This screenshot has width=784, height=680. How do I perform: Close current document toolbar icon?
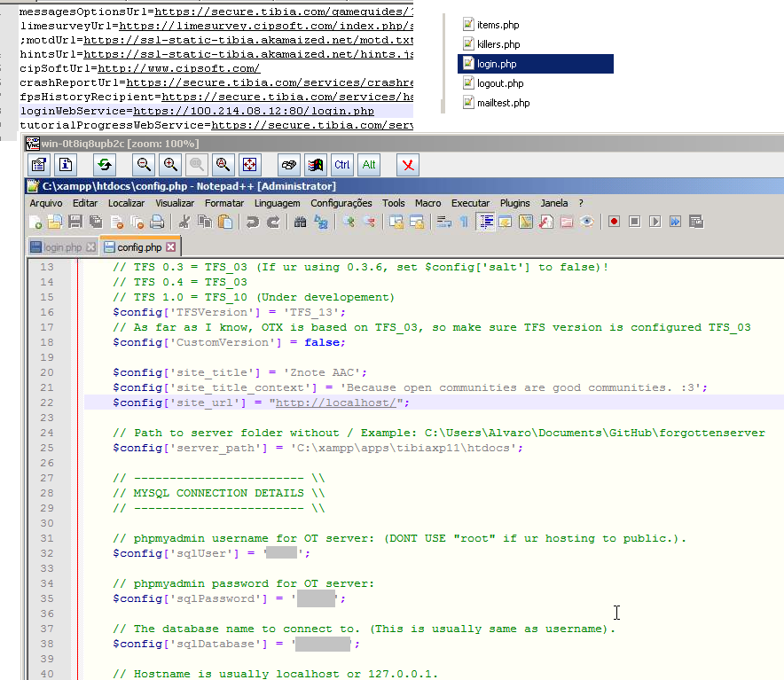click(116, 222)
